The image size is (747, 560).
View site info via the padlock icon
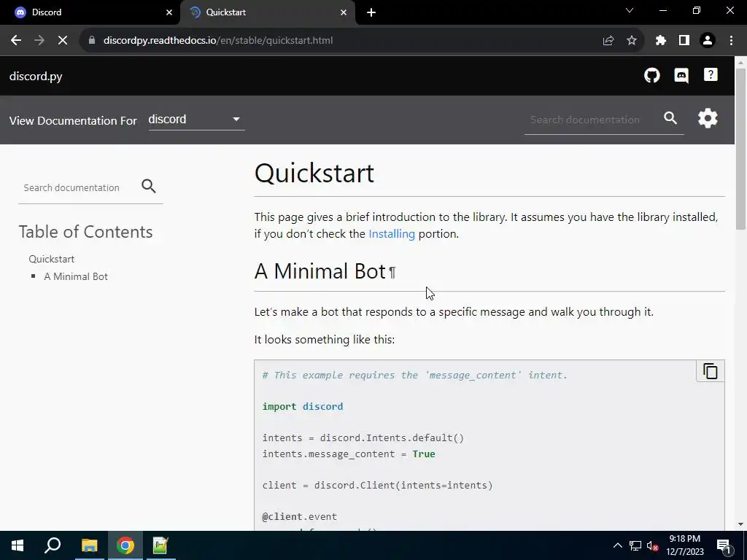[x=92, y=41]
